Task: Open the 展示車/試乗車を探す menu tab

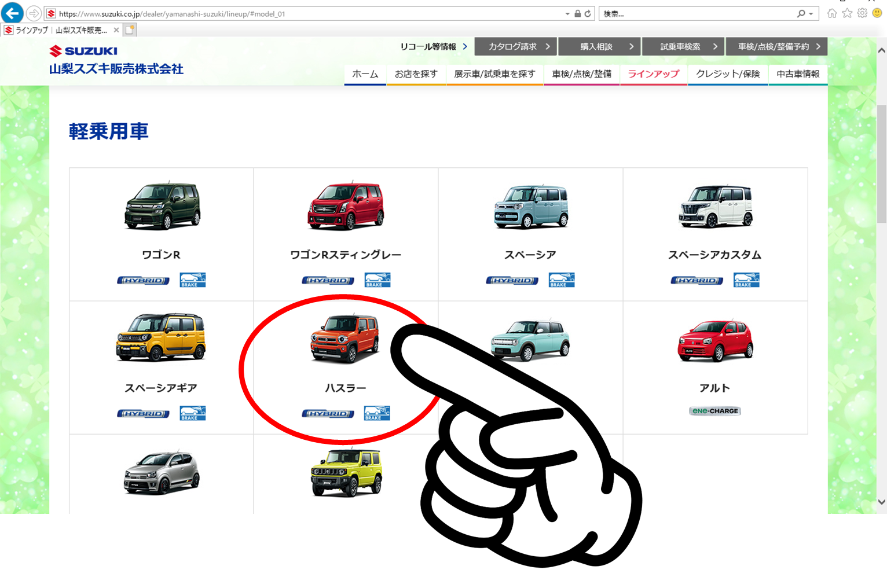Action: [x=494, y=74]
